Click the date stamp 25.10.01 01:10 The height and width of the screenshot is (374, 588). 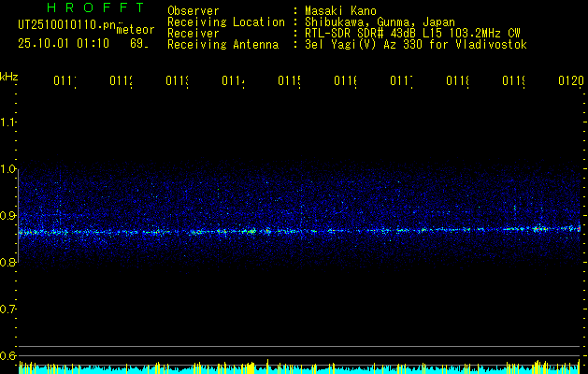(64, 44)
